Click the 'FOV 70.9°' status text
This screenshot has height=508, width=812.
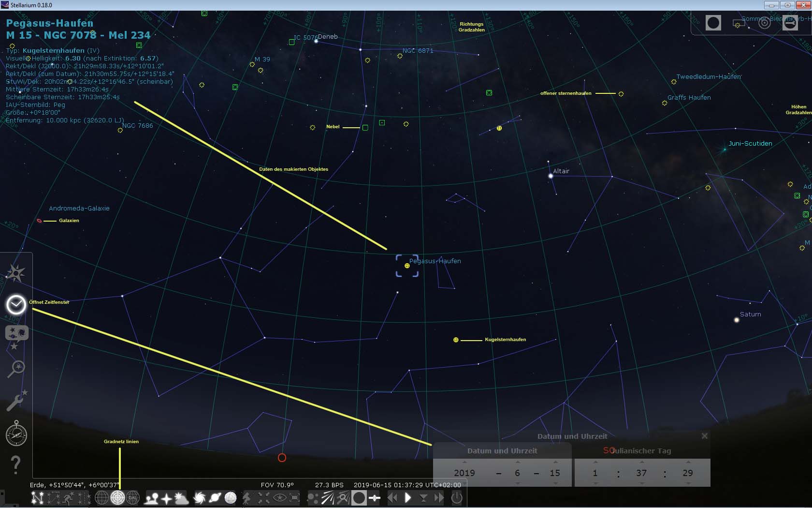pos(277,485)
